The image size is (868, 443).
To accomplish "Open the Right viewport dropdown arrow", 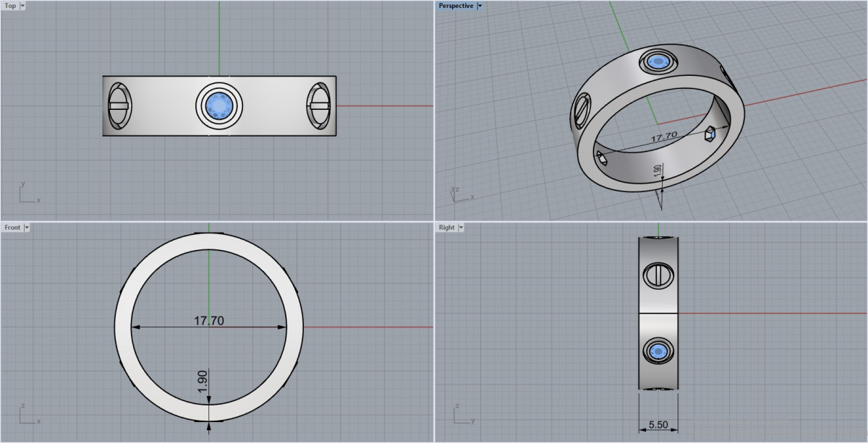I will [461, 228].
